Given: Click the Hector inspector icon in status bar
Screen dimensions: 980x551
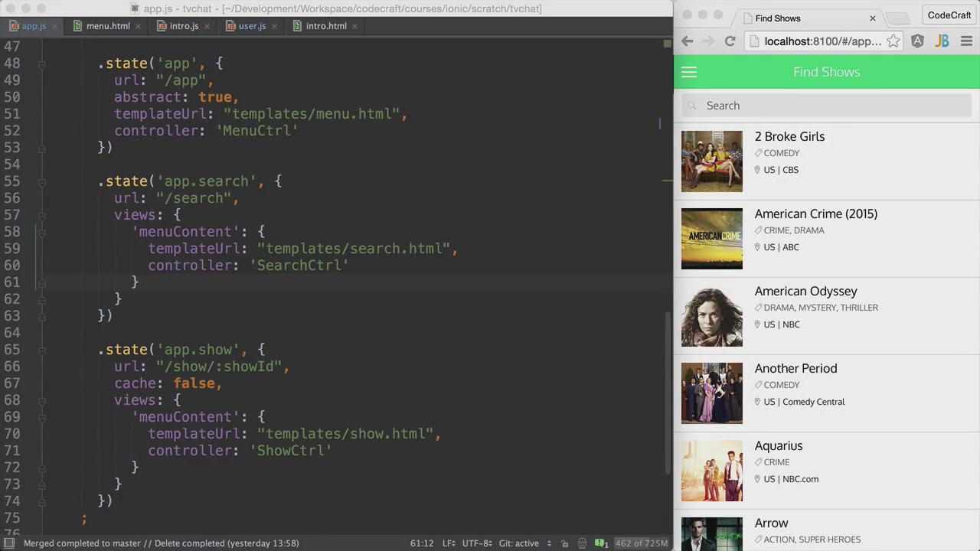Looking at the screenshot, I should pos(583,543).
